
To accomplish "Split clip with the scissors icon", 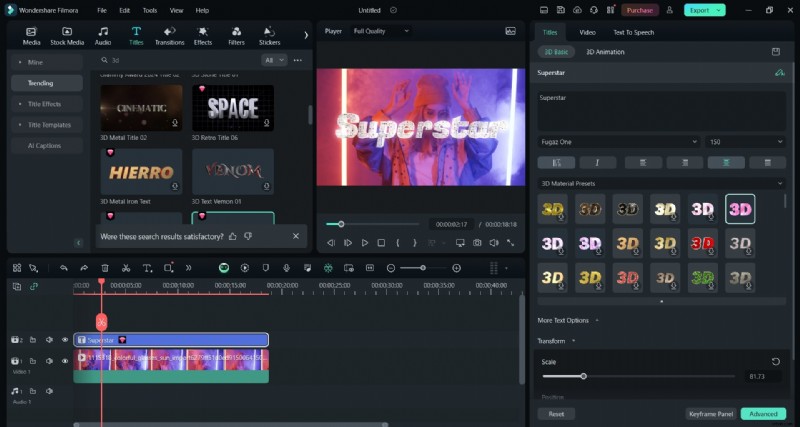I will click(x=126, y=268).
